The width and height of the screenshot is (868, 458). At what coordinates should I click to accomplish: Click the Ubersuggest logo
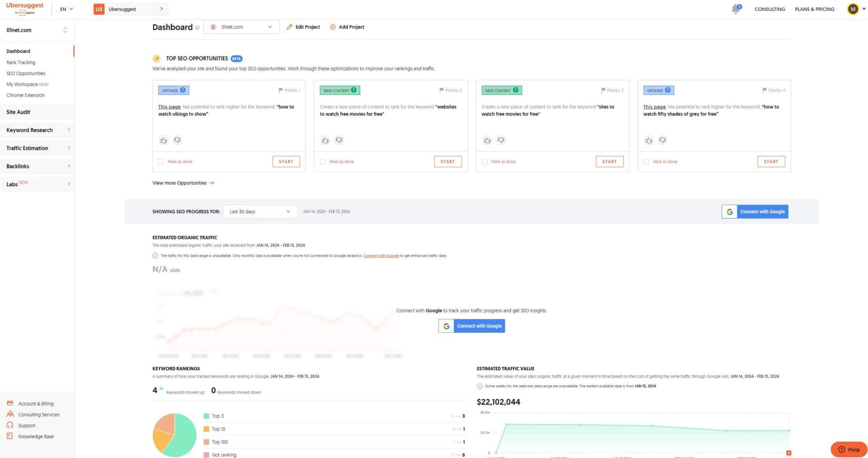click(25, 8)
